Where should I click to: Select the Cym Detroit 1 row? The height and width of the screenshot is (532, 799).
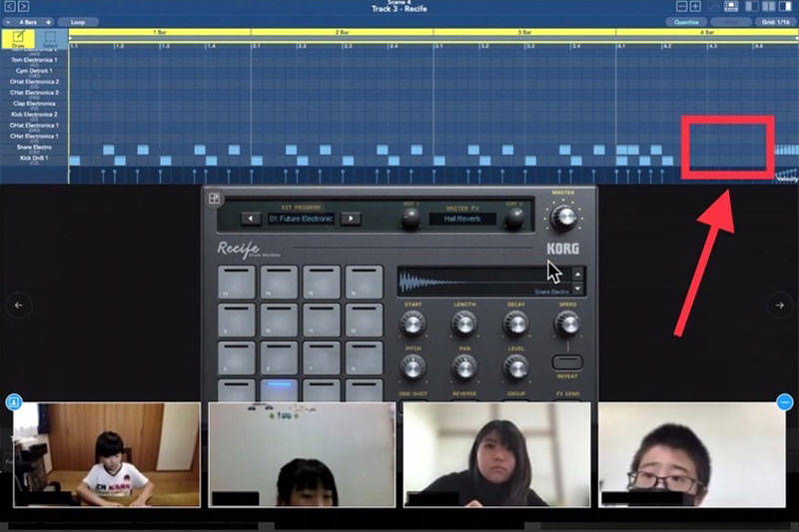pos(34,72)
